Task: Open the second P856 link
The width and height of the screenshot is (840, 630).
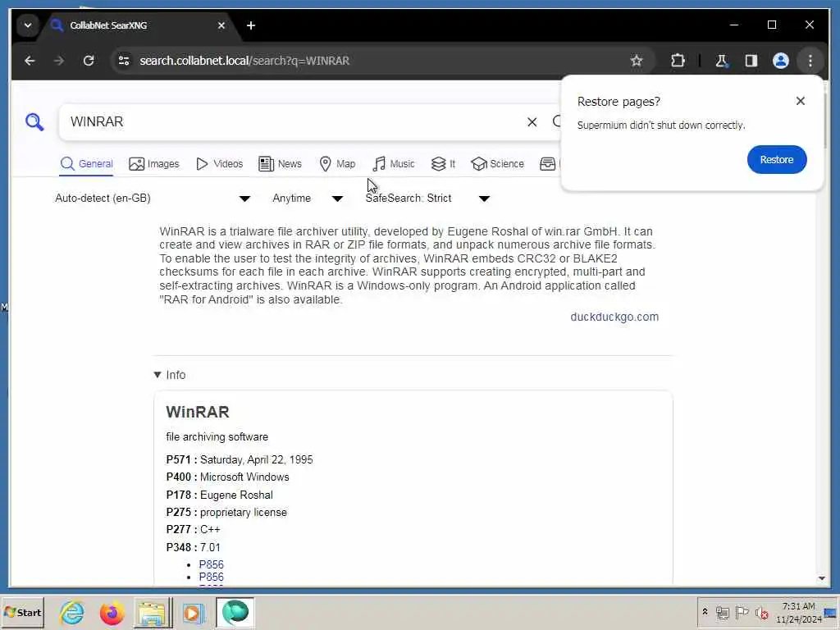Action: (211, 577)
